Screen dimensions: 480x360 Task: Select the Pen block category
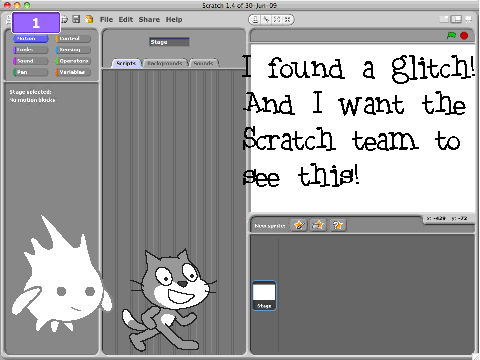point(31,72)
